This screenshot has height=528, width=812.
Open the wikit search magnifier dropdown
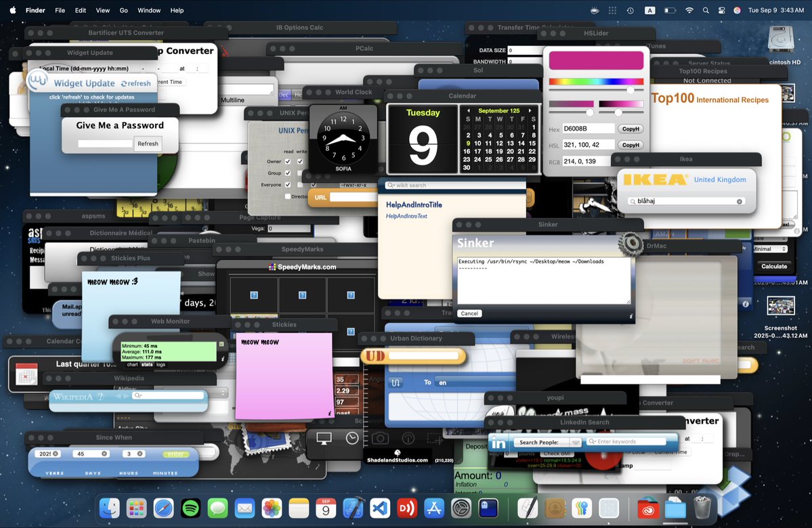tap(391, 185)
